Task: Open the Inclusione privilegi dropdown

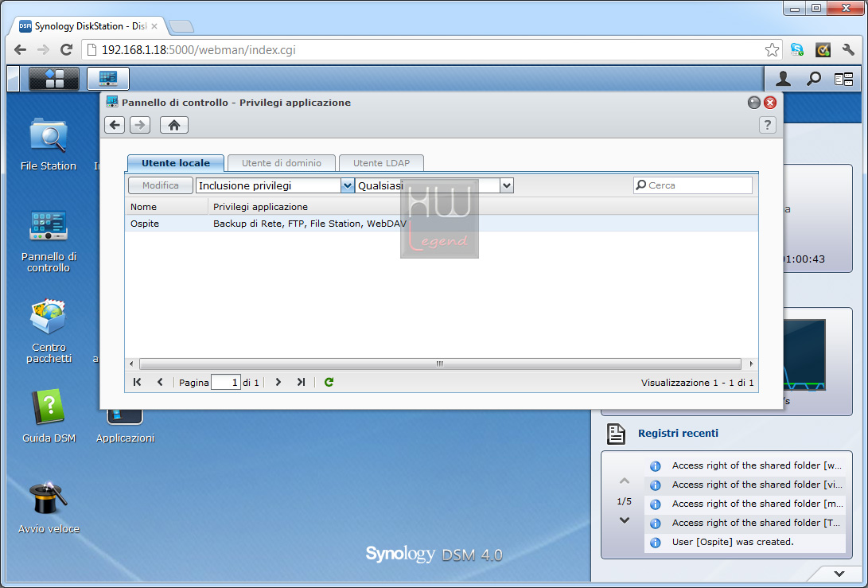Action: 347,185
